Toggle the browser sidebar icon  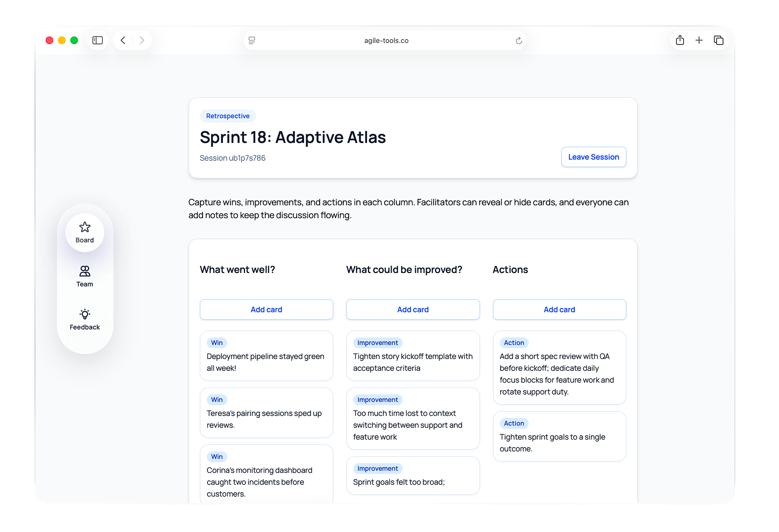[97, 40]
